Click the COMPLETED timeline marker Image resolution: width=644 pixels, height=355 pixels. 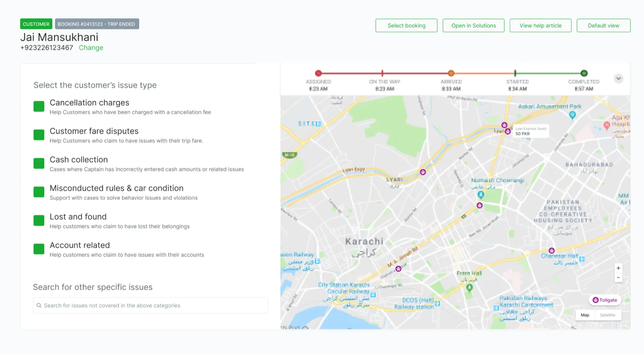[x=584, y=73]
